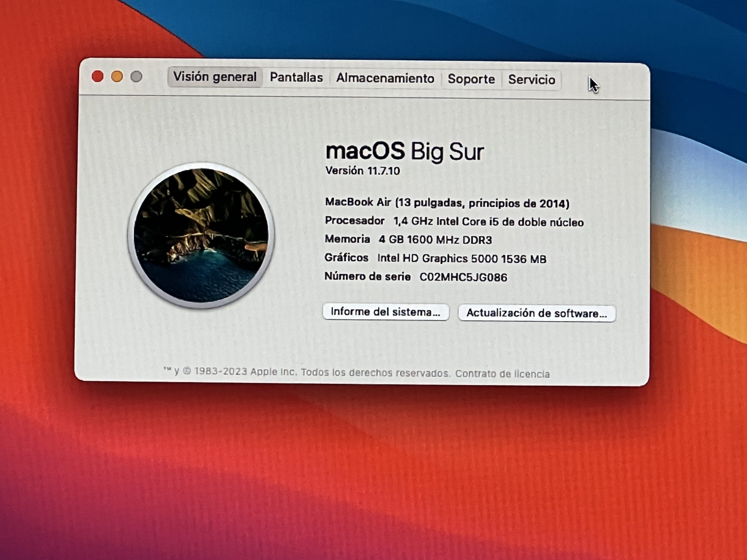Click the Gráficos Intel HD Graphics line
Viewport: 747px width, 560px height.
(435, 259)
